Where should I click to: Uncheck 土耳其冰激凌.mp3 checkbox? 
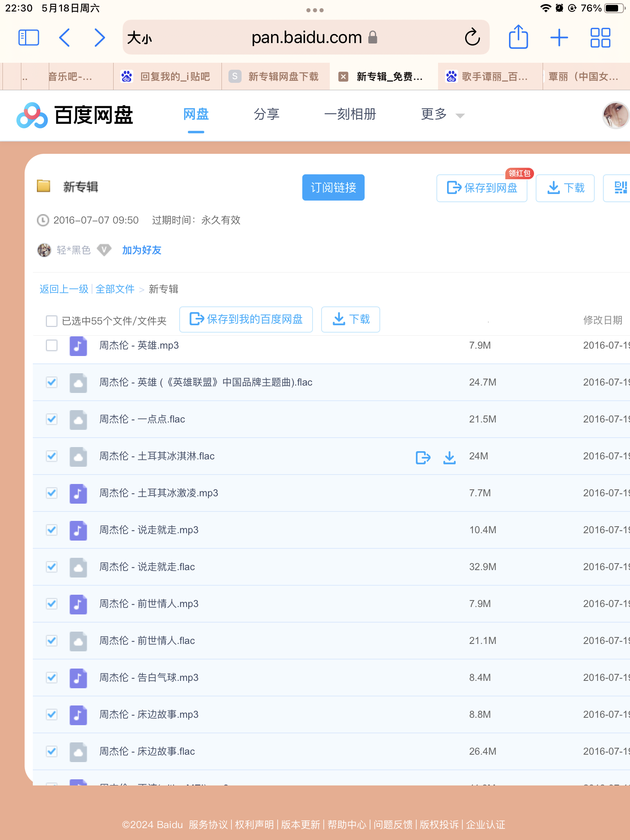(x=52, y=493)
